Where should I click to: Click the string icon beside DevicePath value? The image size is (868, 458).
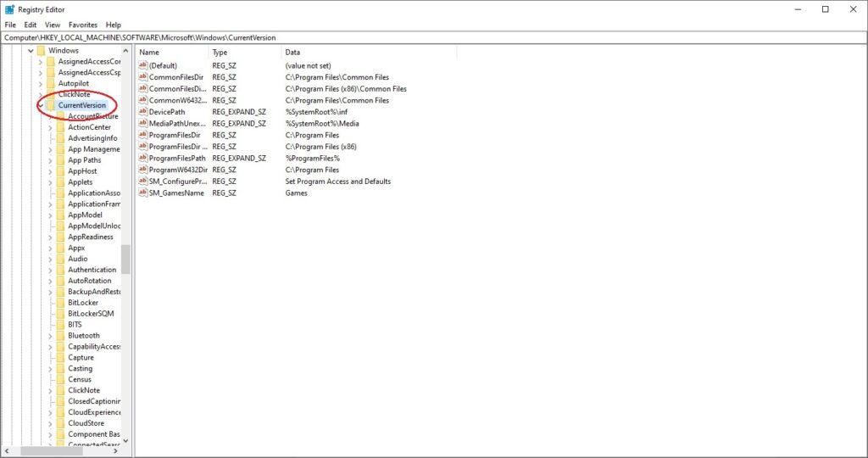point(143,112)
